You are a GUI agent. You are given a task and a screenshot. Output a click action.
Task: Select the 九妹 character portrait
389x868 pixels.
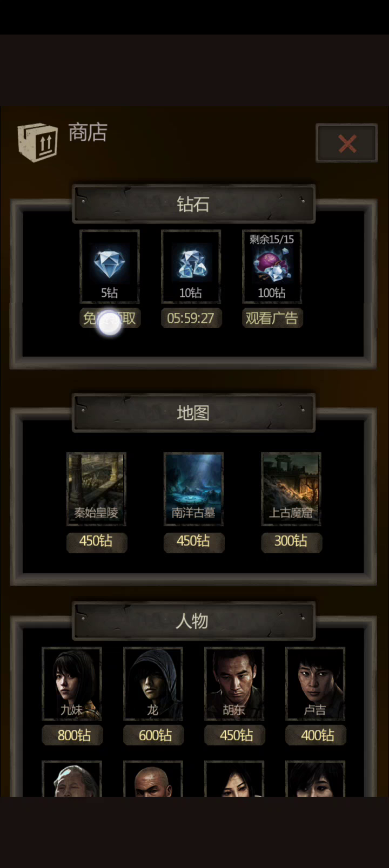point(72,683)
